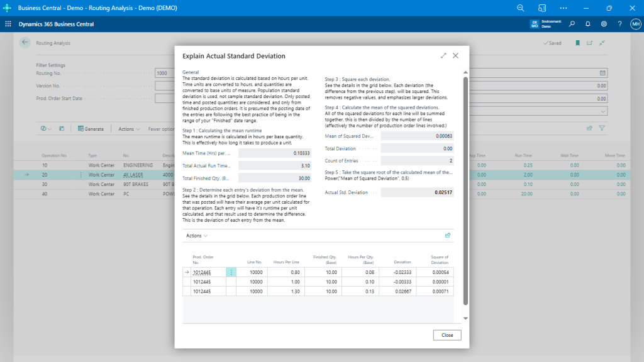This screenshot has width=644, height=362.
Task: Open the Tell Me search magnifier
Action: pos(572,24)
